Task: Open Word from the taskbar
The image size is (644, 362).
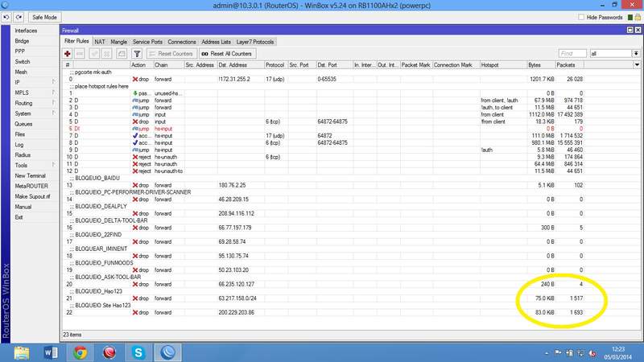Action: coord(51,352)
